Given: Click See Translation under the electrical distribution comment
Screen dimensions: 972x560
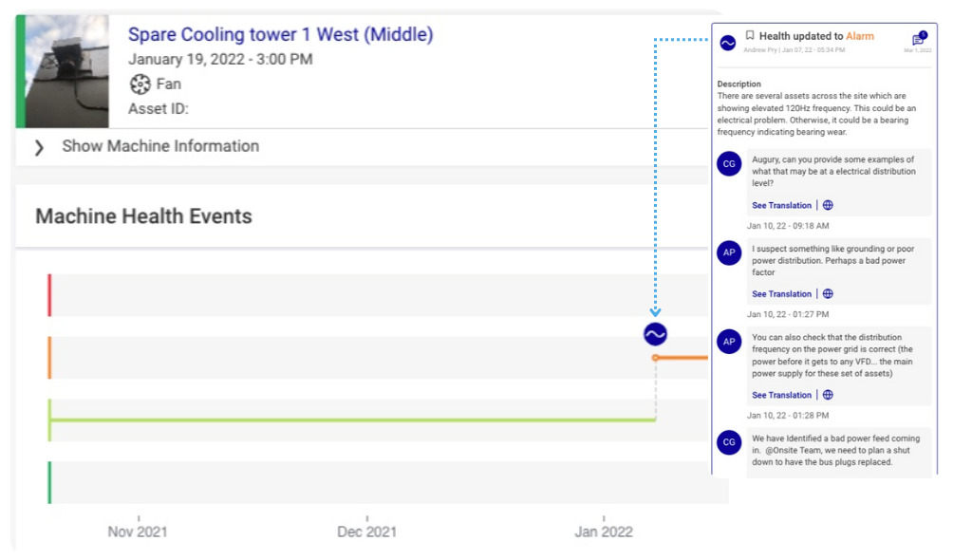Looking at the screenshot, I should (x=781, y=205).
